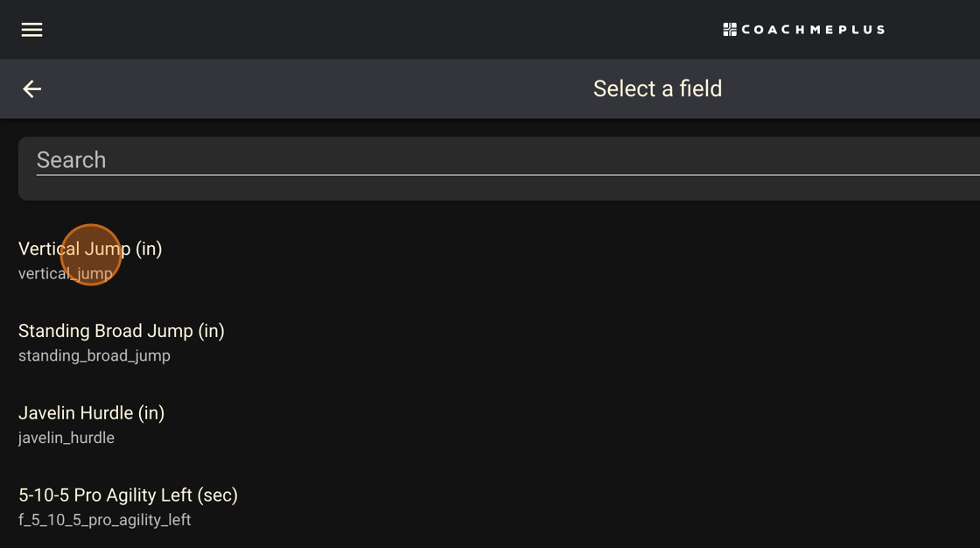This screenshot has height=548, width=980.
Task: Tap the orange highlight circle on Vertical Jump
Action: (91, 255)
